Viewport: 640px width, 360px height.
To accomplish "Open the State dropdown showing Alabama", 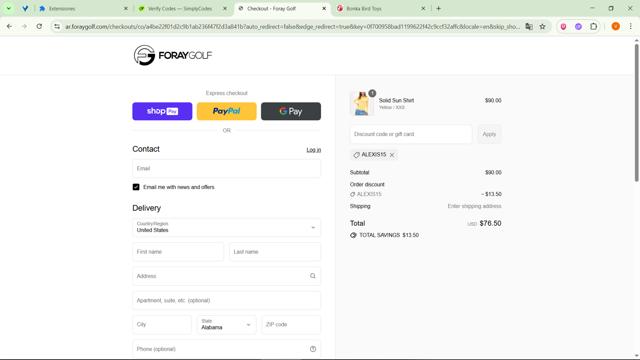I will (x=227, y=324).
